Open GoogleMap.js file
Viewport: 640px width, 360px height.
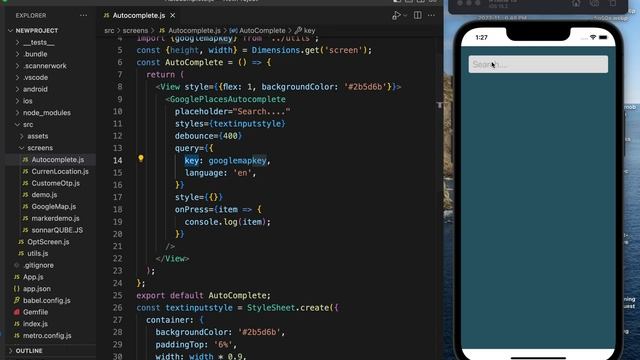pos(53,207)
